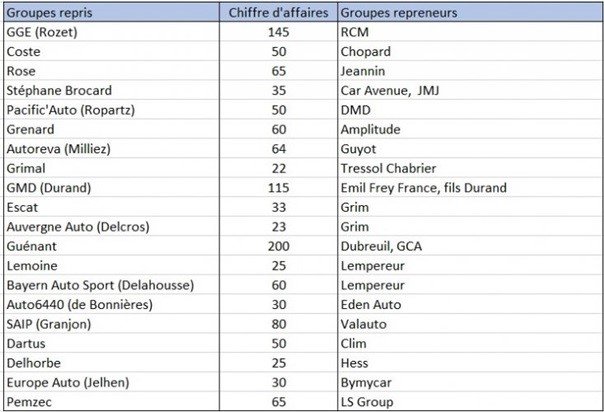This screenshot has width=604, height=412.
Task: Select the Tressol Chabrier cell
Action: (x=389, y=168)
